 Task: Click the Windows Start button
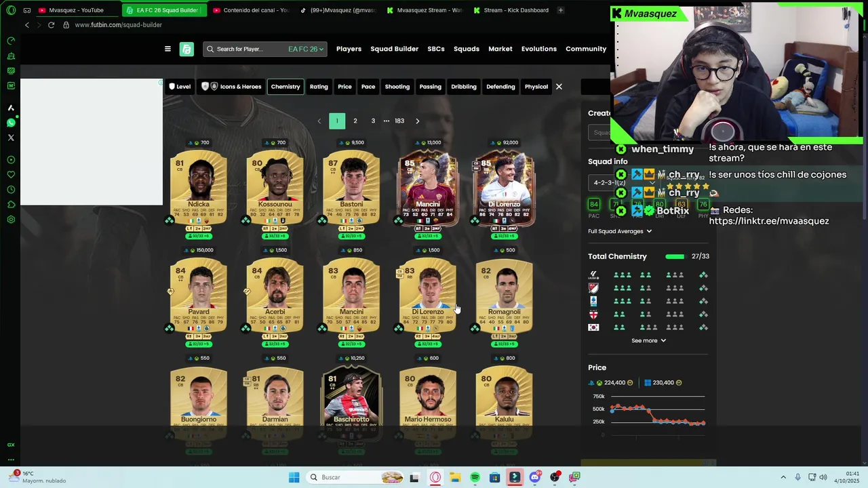(294, 477)
